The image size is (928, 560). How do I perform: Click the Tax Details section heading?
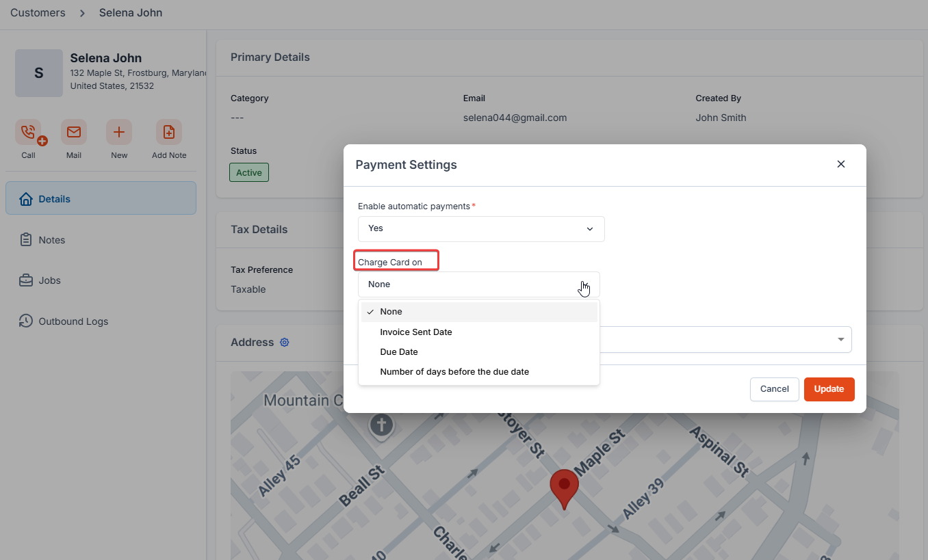click(259, 230)
